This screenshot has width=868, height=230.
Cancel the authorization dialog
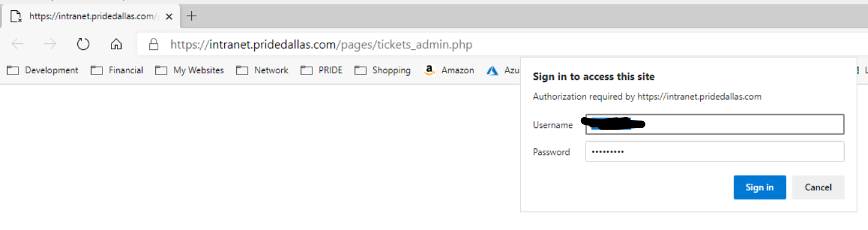818,187
